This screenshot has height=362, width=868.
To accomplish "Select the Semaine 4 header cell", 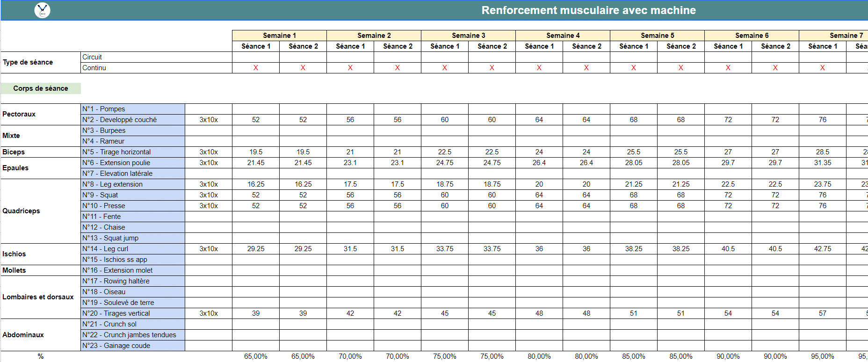I will tap(563, 36).
